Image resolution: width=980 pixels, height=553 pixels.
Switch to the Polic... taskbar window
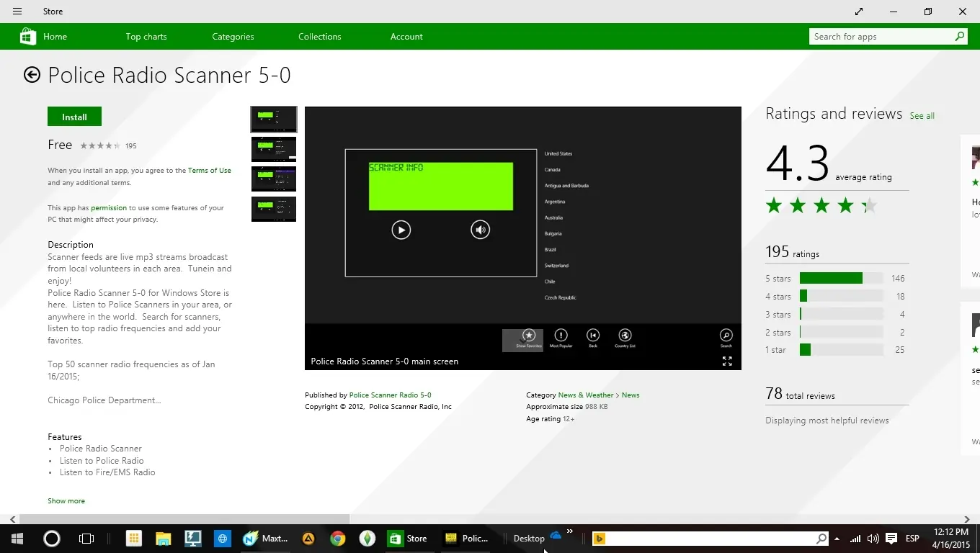(467, 539)
